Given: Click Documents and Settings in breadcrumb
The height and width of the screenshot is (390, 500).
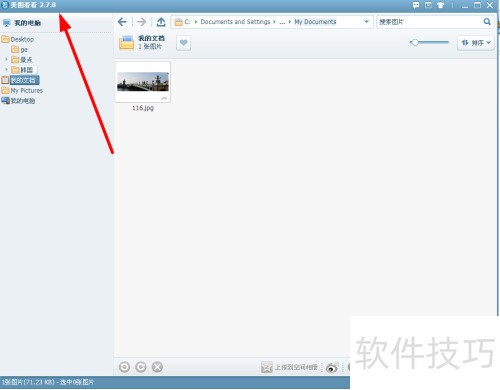Looking at the screenshot, I should tap(235, 22).
